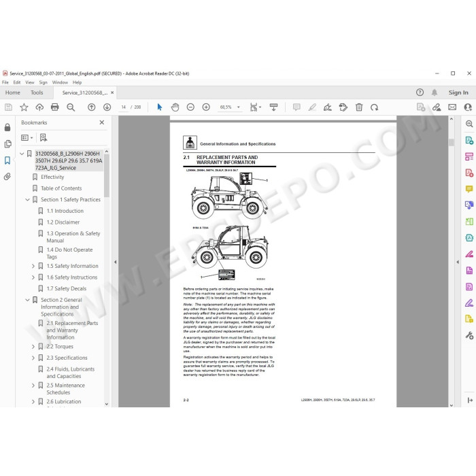Expand 2.3 Specifications bookmark

point(33,358)
